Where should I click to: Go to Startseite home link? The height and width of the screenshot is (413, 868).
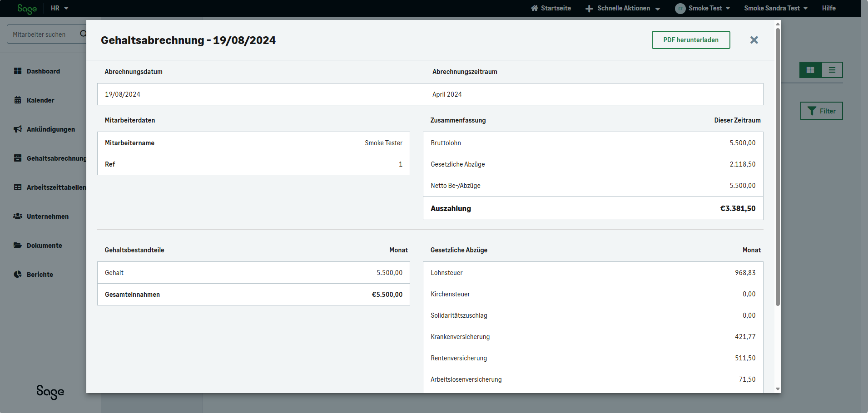click(x=551, y=8)
